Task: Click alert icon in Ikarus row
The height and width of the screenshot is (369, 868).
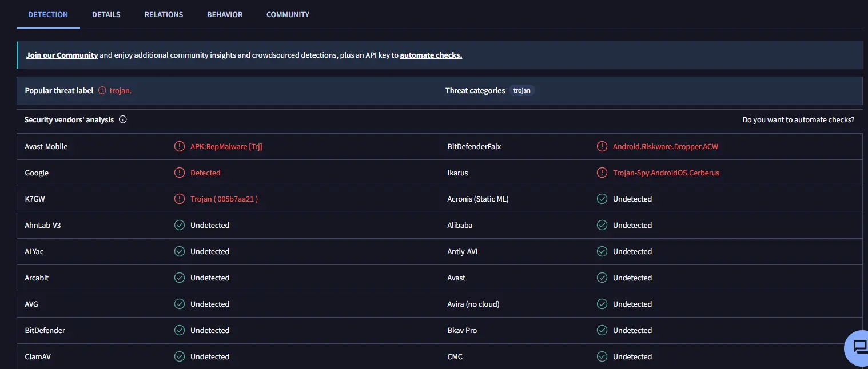Action: (602, 173)
